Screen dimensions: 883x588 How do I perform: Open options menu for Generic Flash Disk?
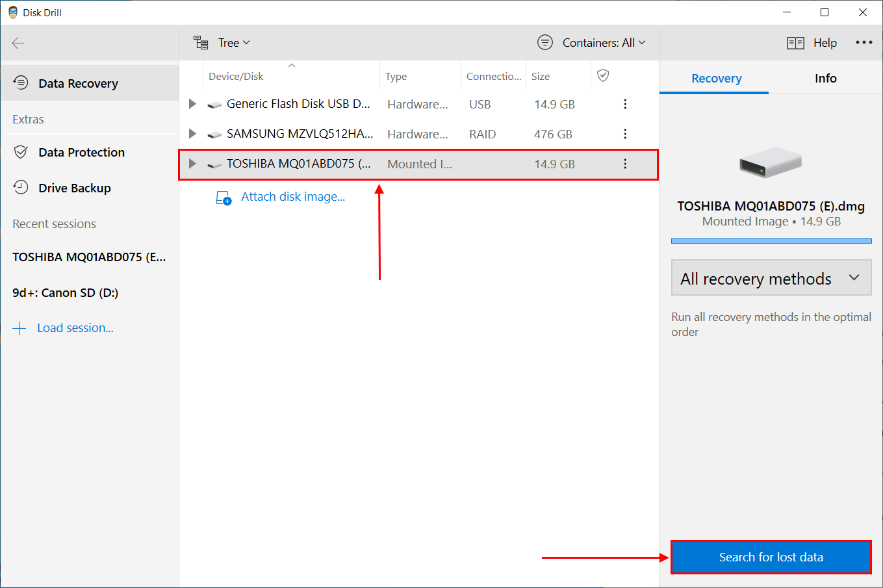(x=625, y=104)
